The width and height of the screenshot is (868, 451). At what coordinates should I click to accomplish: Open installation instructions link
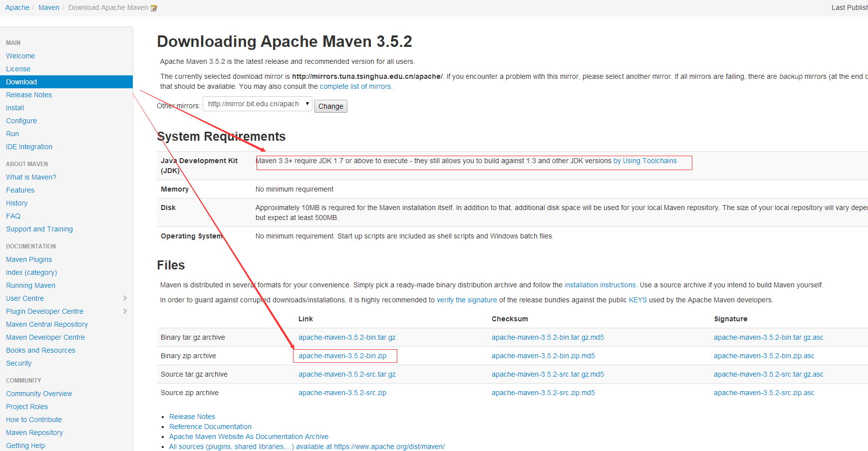[600, 285]
